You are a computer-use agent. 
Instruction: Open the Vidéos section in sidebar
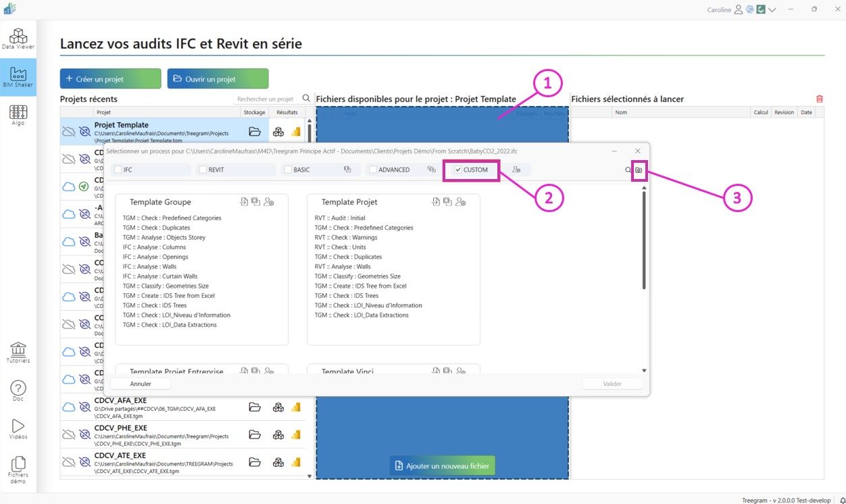(18, 428)
